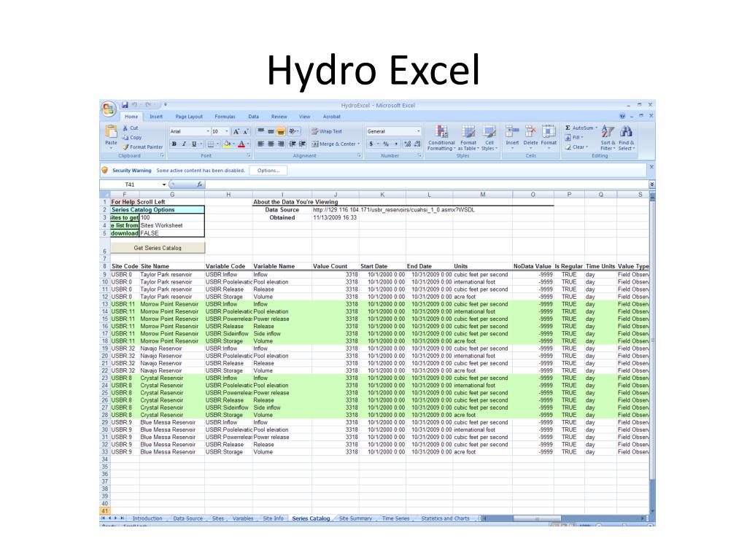Activate the Format Painter
Screen dimensions: 747x560
pos(142,147)
